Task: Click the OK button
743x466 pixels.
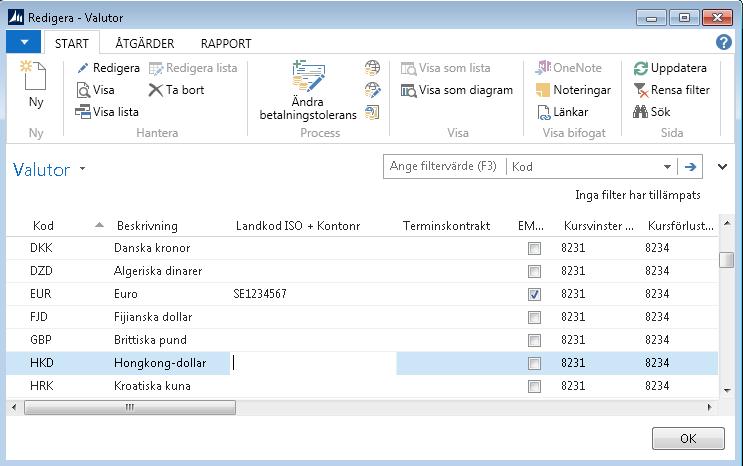Action: [x=688, y=439]
